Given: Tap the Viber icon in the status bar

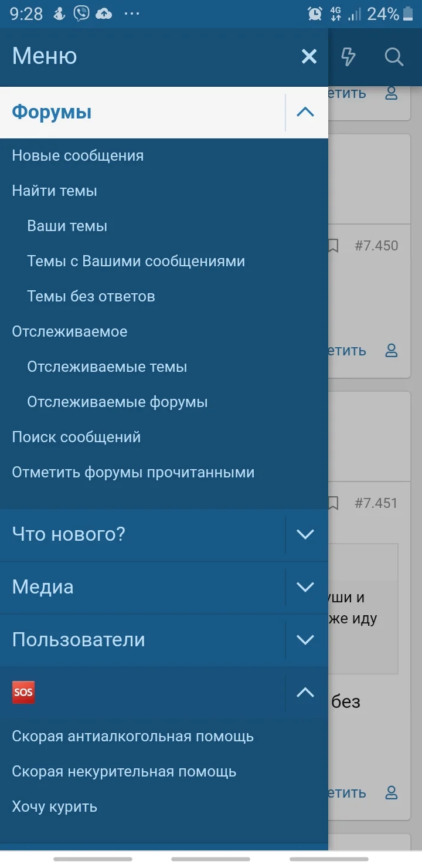Looking at the screenshot, I should [x=81, y=13].
